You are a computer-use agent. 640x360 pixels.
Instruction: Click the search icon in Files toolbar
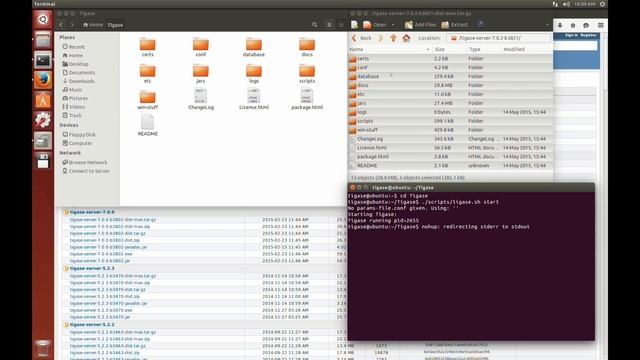click(315, 25)
